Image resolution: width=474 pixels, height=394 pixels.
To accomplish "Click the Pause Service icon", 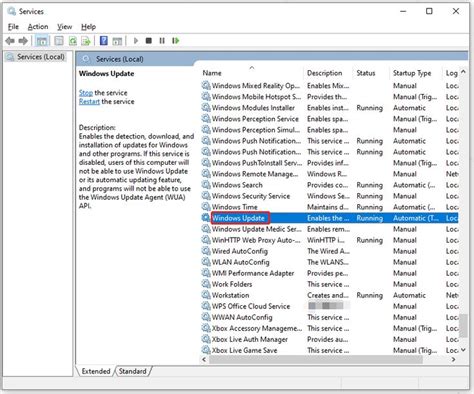I will [x=162, y=41].
